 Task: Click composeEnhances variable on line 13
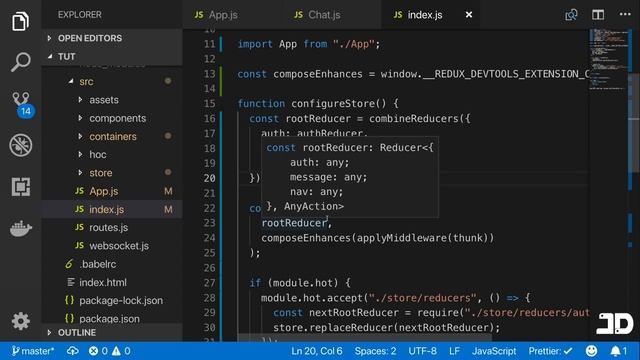point(318,74)
